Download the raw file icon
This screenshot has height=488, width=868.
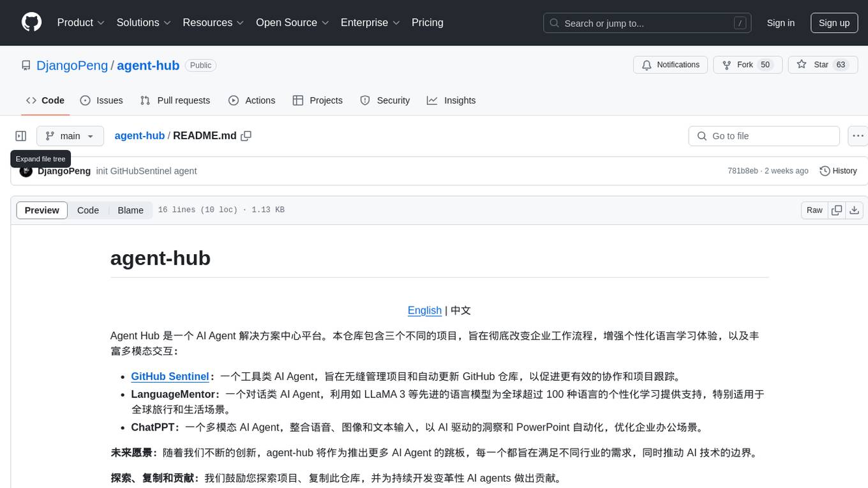[855, 210]
